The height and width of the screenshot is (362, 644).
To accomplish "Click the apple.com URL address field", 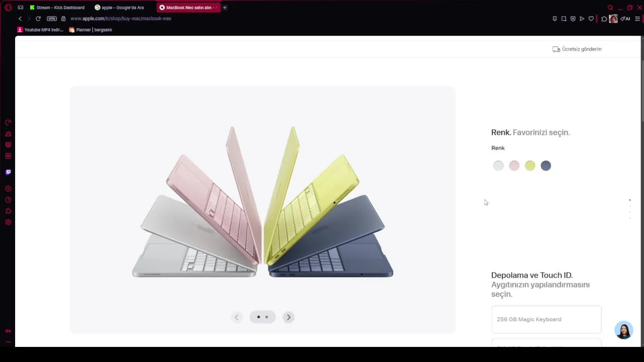I will coord(121,19).
